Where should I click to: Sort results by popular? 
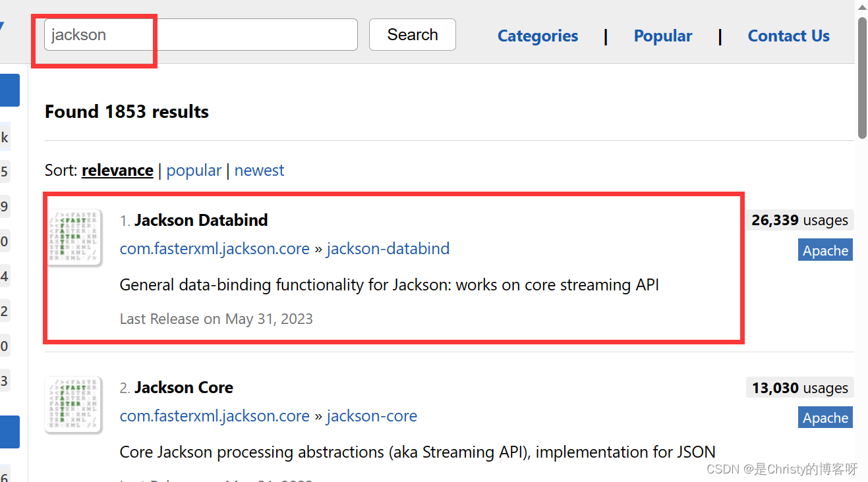tap(194, 171)
